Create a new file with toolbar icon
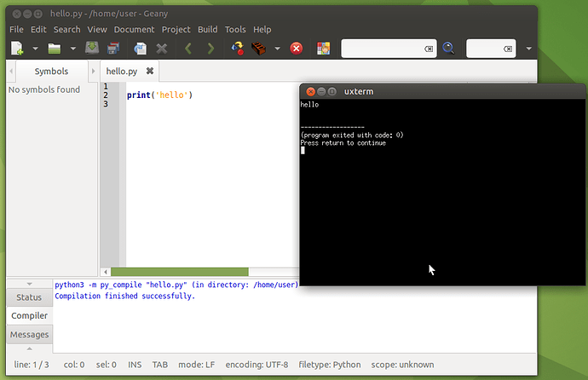588x380 pixels. pos(17,49)
